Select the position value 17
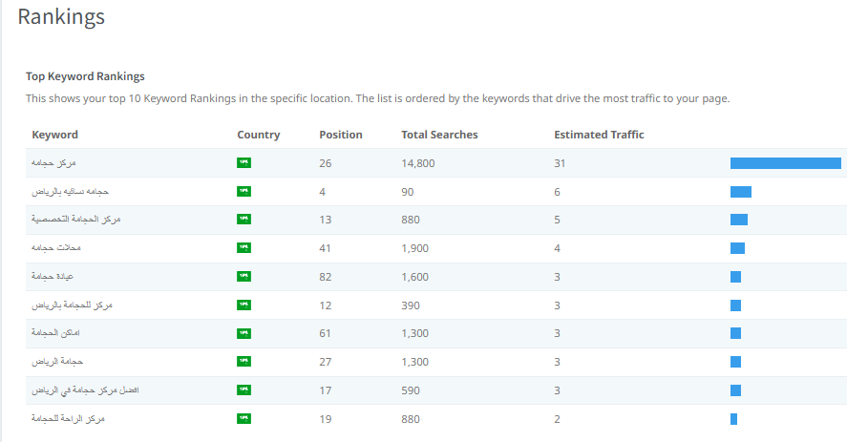The image size is (868, 442). (326, 390)
